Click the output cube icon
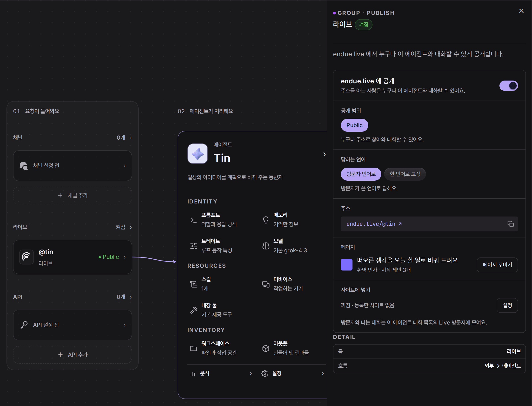The width and height of the screenshot is (532, 406). pyautogui.click(x=266, y=348)
